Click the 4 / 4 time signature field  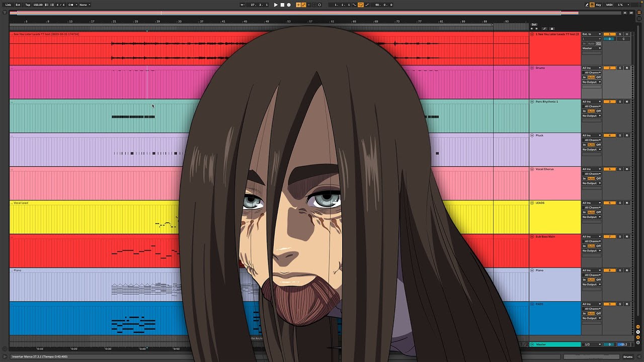tap(60, 5)
